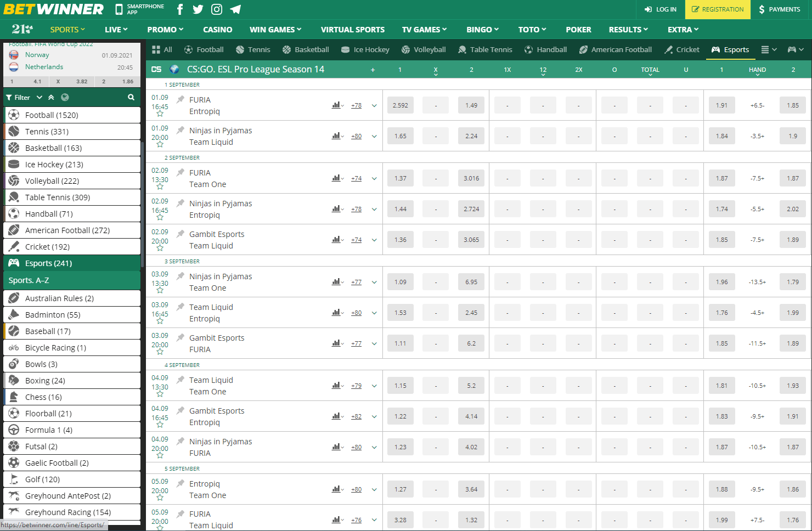
Task: Open the Twitter social icon
Action: (198, 9)
